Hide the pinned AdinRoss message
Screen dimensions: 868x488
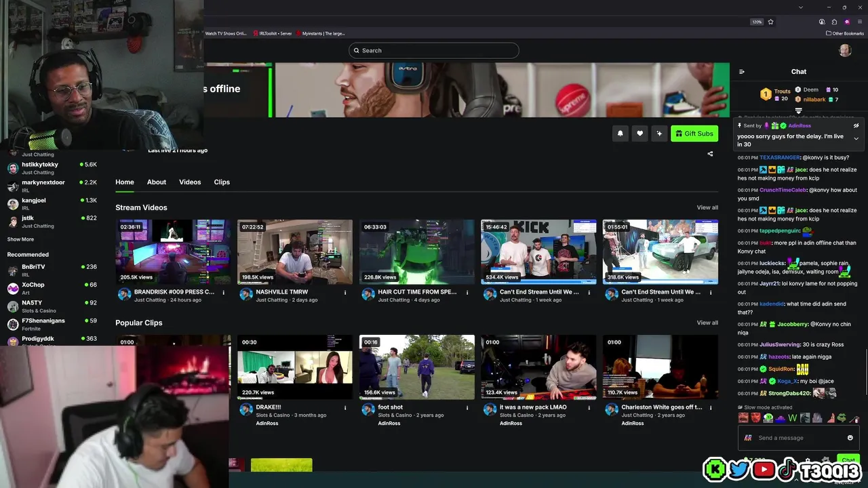pyautogui.click(x=856, y=125)
